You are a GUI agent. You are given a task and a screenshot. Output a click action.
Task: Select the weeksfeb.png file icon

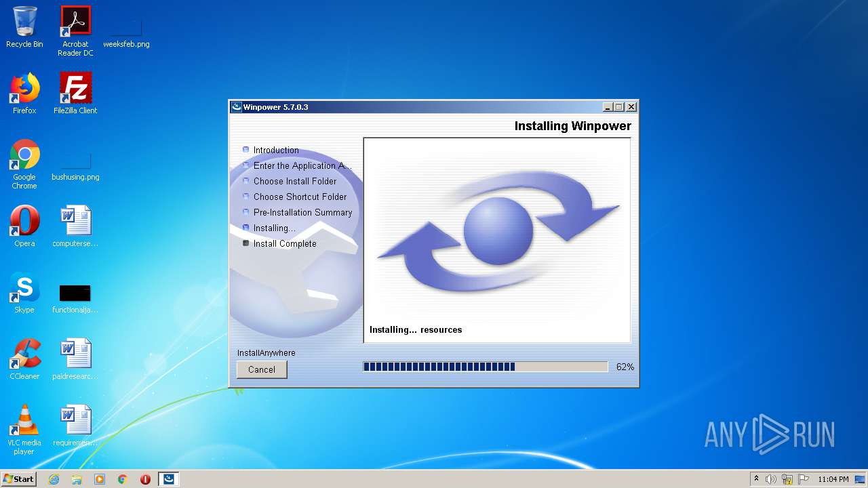coord(126,33)
